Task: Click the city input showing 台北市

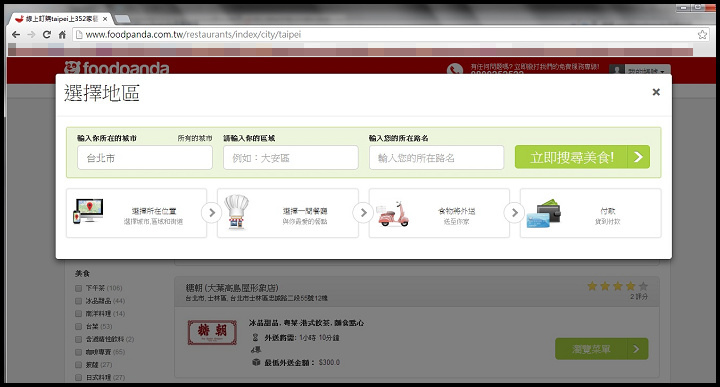Action: [x=145, y=157]
